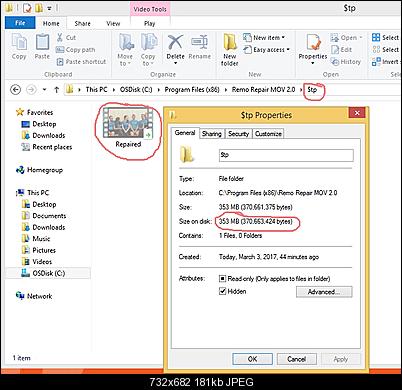
Task: Switch to the Sharing tab in Properties
Action: click(212, 134)
